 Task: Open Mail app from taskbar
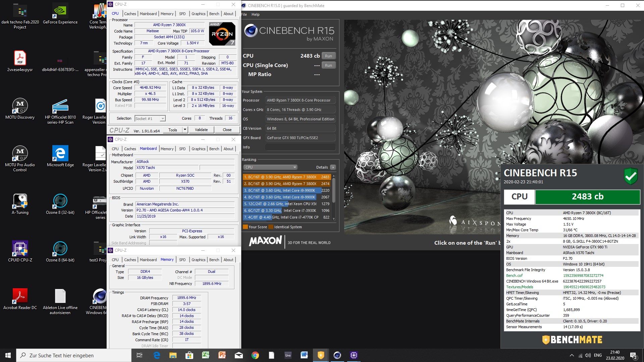point(239,355)
